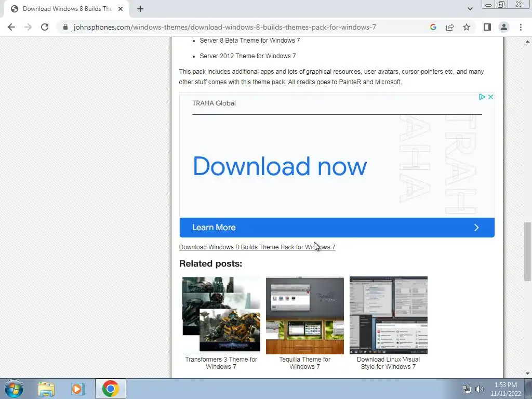Click the Learn More ad button
Screen dimensions: 532x399
click(337, 228)
